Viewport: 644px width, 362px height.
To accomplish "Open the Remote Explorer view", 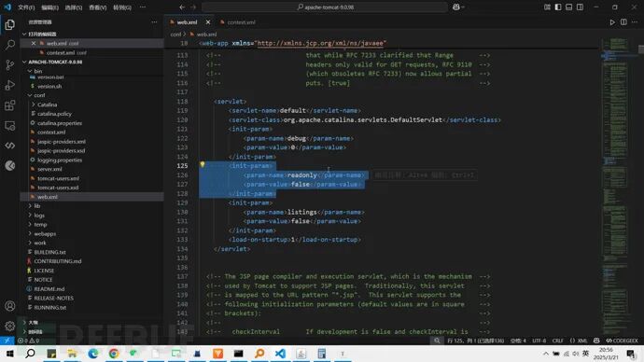I will [x=10, y=126].
